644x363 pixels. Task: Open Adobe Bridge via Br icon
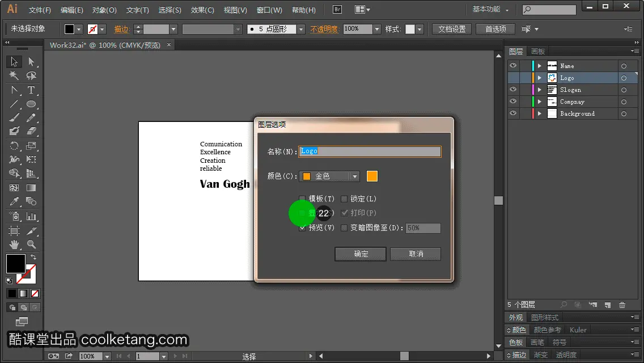click(x=337, y=10)
